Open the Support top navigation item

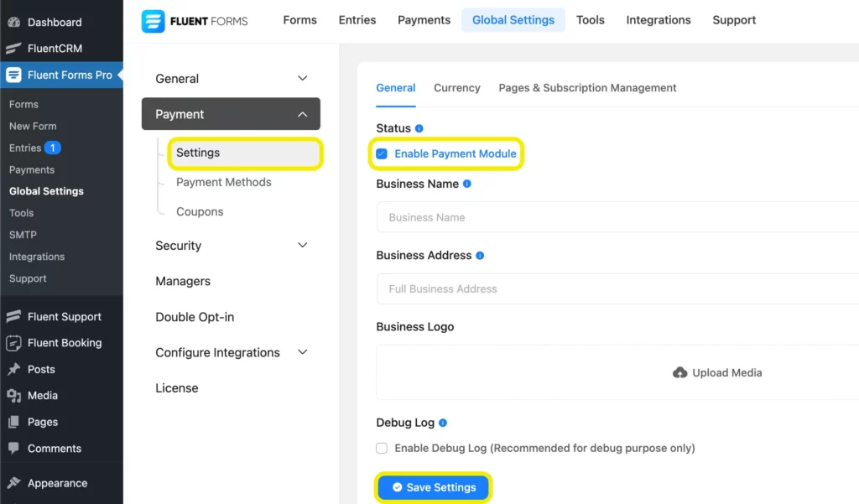click(x=734, y=20)
